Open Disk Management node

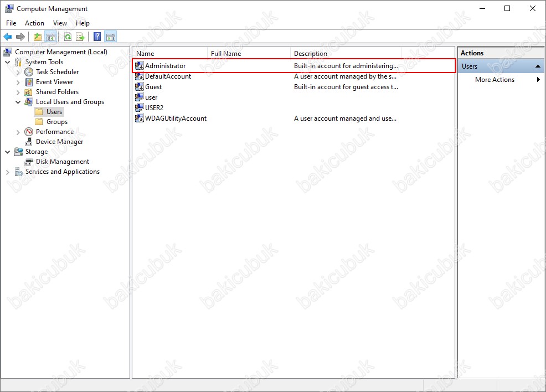click(62, 162)
